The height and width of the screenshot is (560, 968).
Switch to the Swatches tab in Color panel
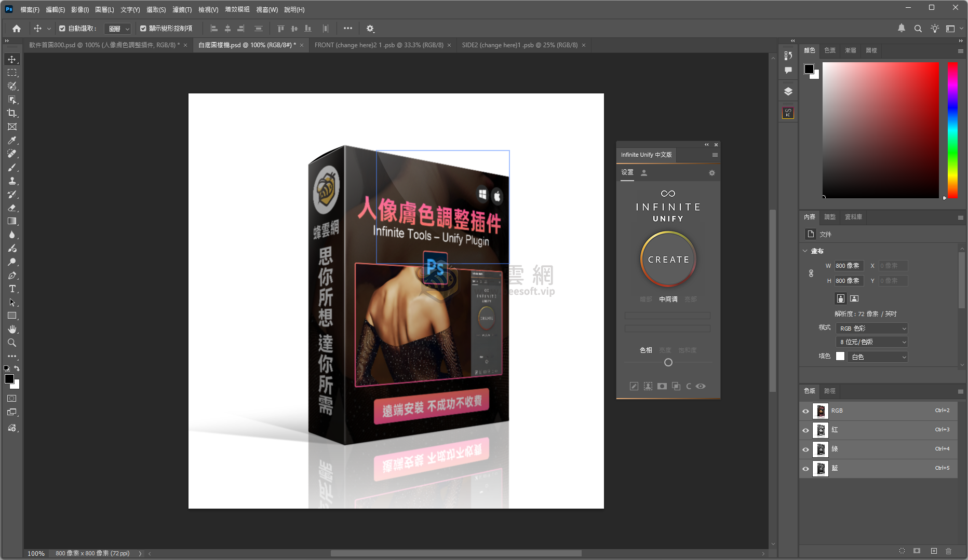coord(830,50)
